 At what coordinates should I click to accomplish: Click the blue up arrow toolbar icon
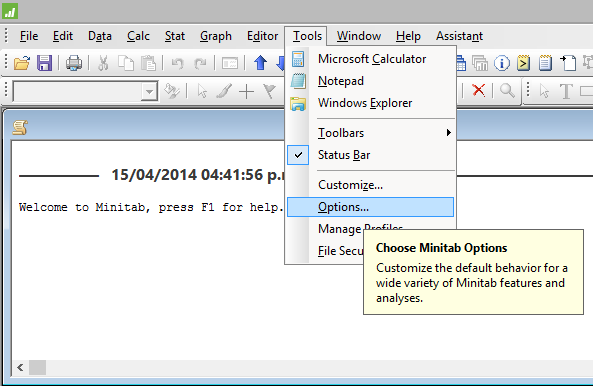pyautogui.click(x=260, y=63)
